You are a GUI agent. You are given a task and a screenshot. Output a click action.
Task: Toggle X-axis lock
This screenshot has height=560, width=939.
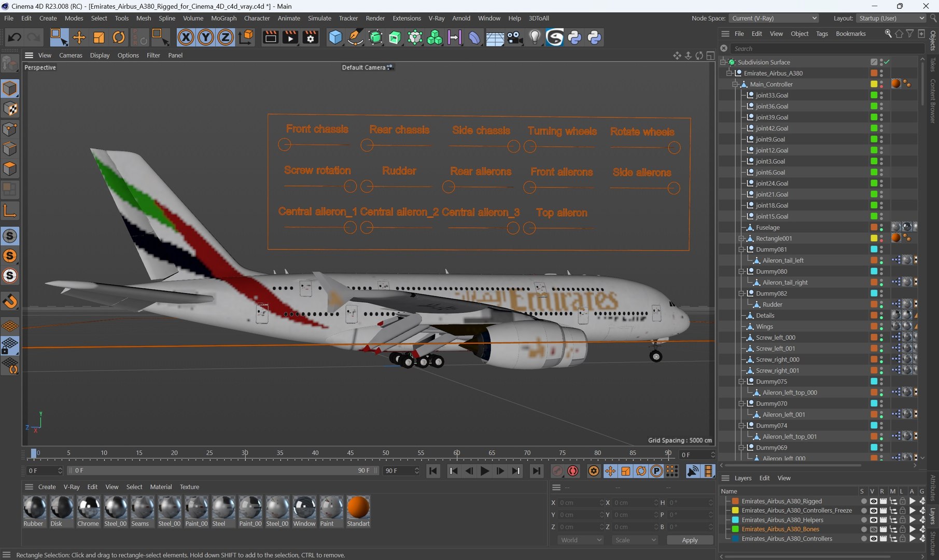click(x=186, y=37)
